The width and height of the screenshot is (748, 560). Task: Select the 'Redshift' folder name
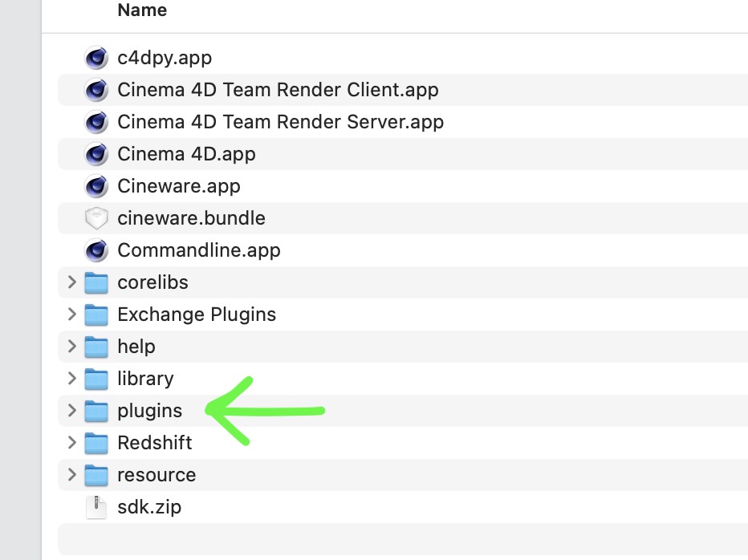155,443
